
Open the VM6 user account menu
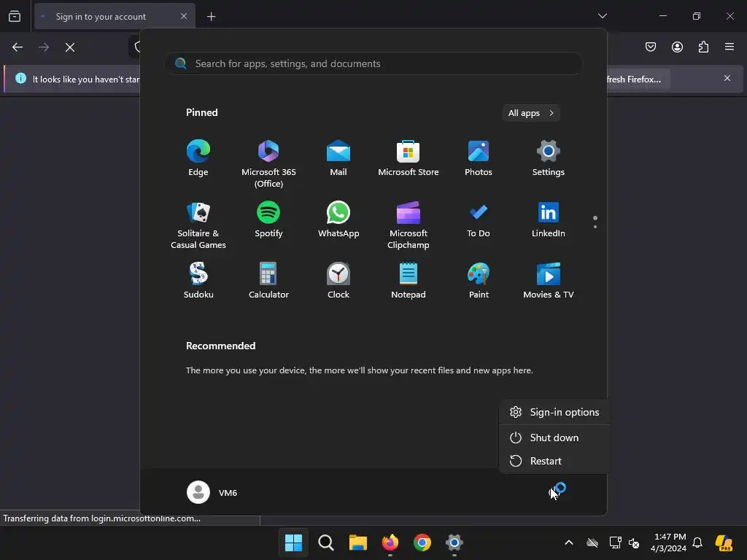pos(212,492)
